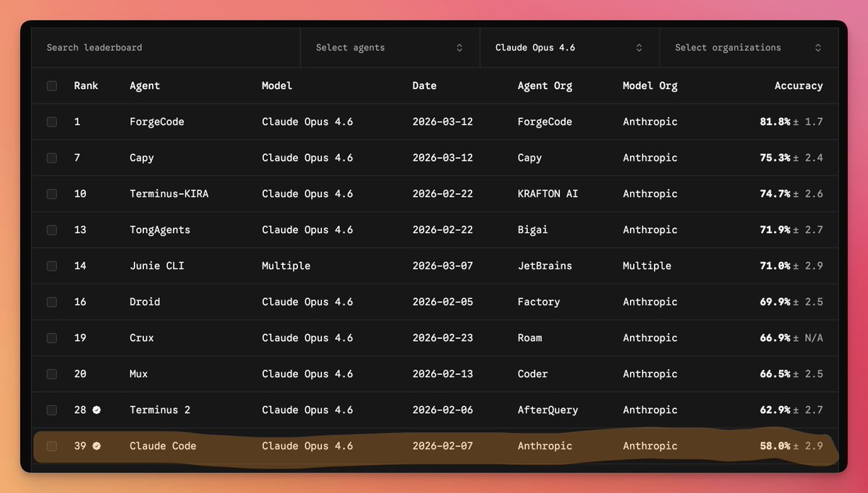Click the 81.8% accuracy value
Viewport: 868px width, 493px height.
(x=775, y=122)
